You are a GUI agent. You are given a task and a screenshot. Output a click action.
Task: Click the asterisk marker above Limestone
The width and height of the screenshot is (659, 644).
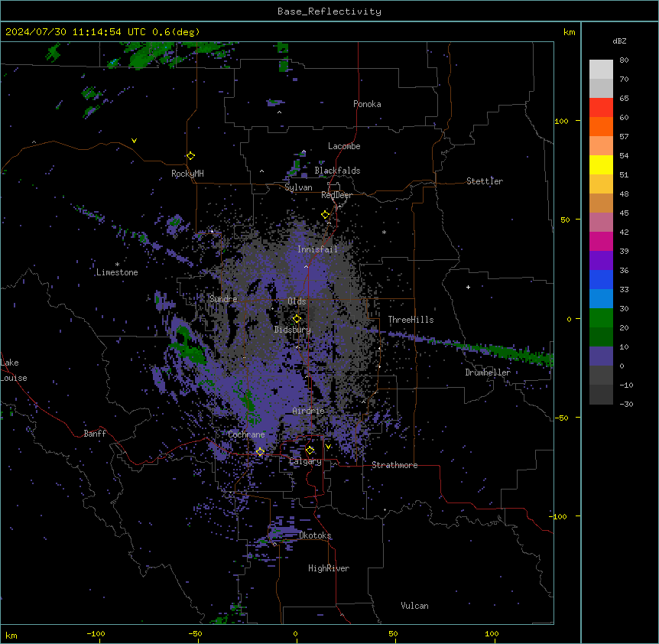point(117,265)
